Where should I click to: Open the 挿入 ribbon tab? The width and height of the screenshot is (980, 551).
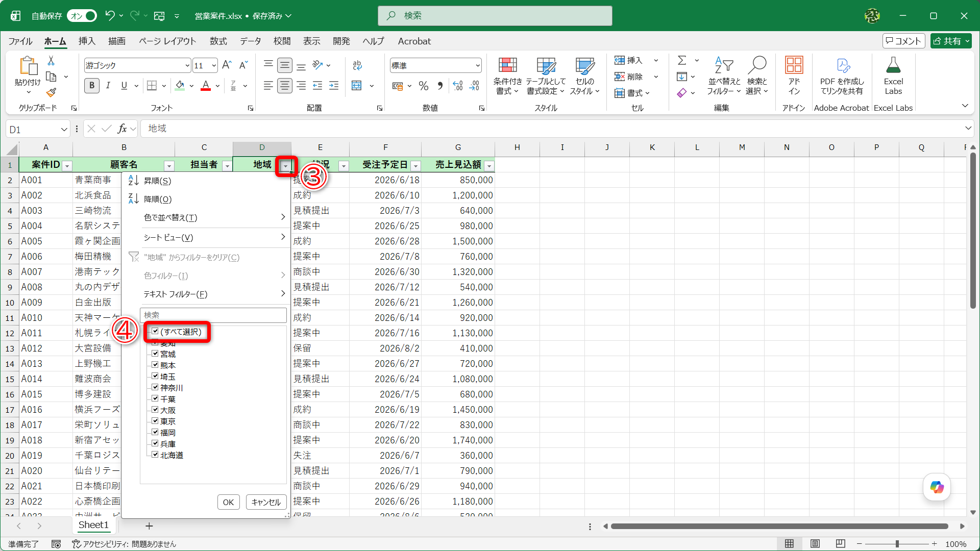87,41
